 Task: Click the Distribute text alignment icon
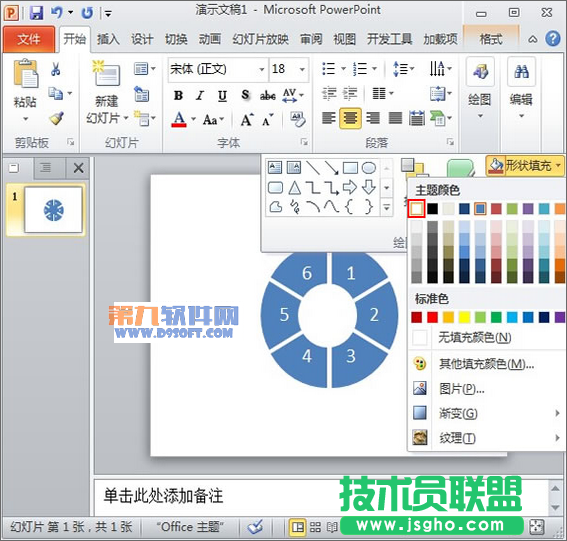click(x=417, y=118)
